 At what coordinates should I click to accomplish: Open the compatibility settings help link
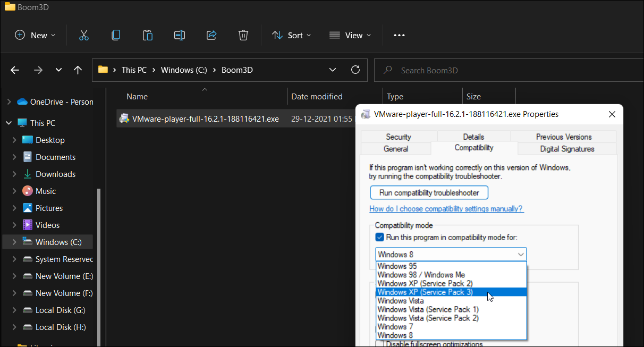446,209
